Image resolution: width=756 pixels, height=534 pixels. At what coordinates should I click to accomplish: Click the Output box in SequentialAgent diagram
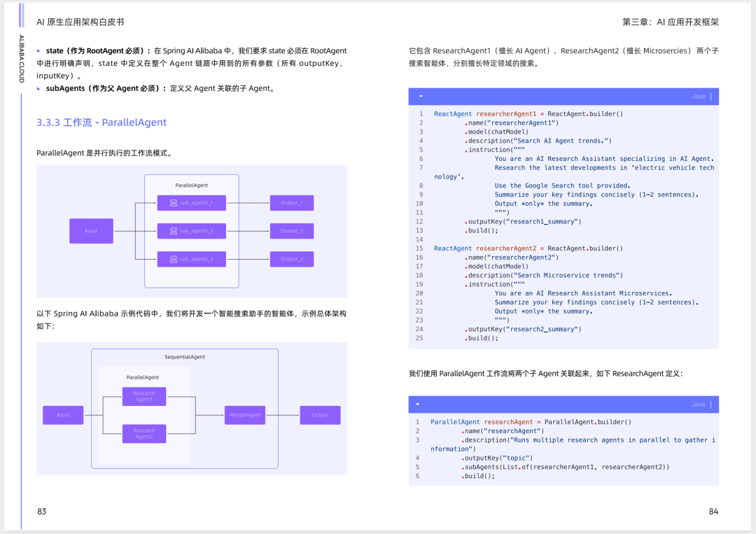pyautogui.click(x=320, y=415)
